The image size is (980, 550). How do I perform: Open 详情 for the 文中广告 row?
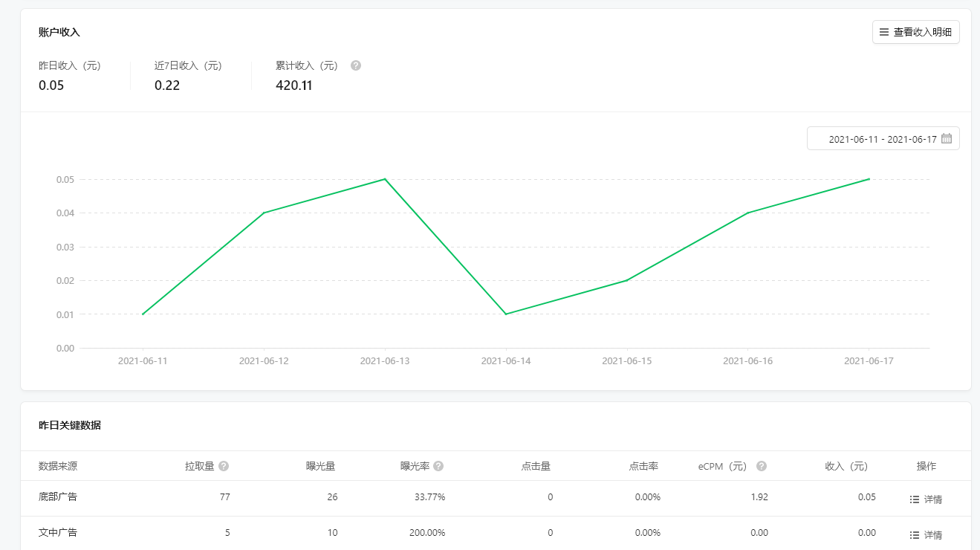click(926, 535)
